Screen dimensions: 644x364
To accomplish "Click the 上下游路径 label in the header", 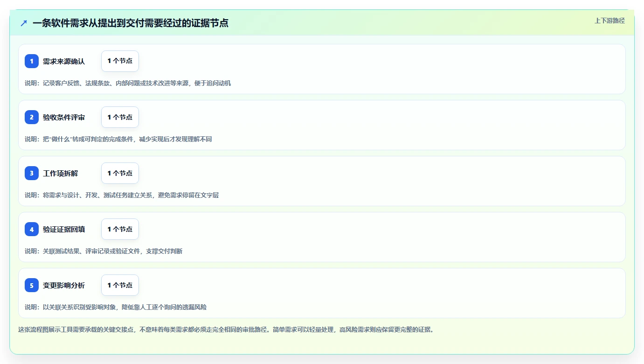I will (x=609, y=21).
